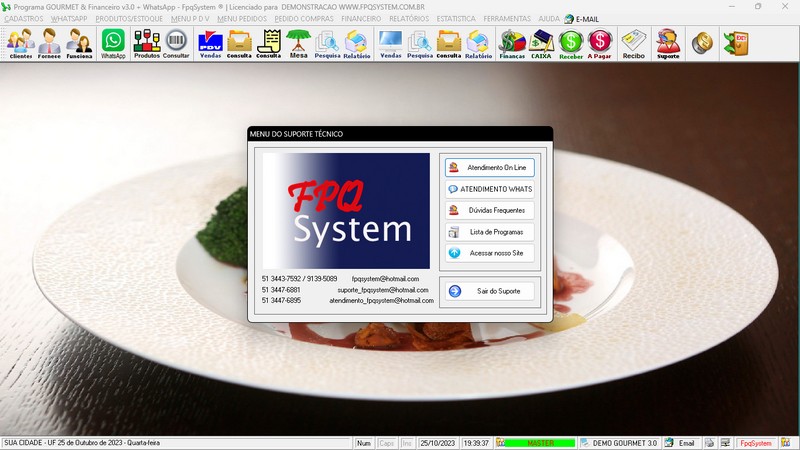This screenshot has height=450, width=800.
Task: Open the Finanças pie chart icon
Action: coord(512,44)
